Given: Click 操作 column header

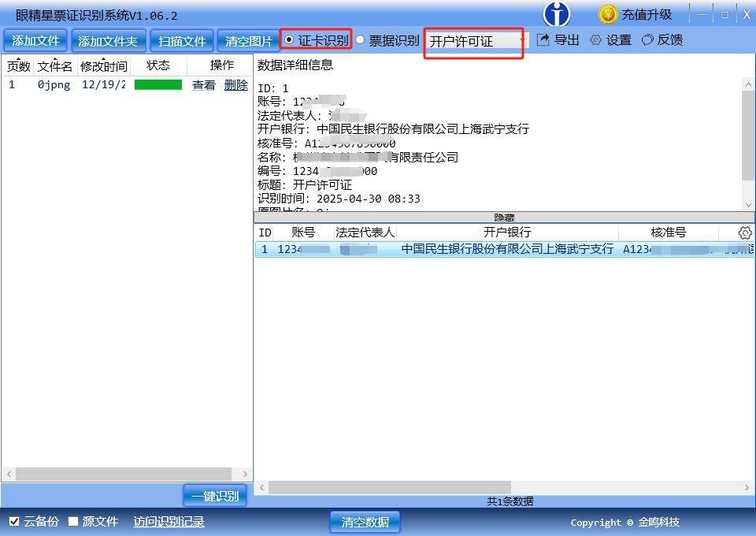Looking at the screenshot, I should click(x=222, y=65).
